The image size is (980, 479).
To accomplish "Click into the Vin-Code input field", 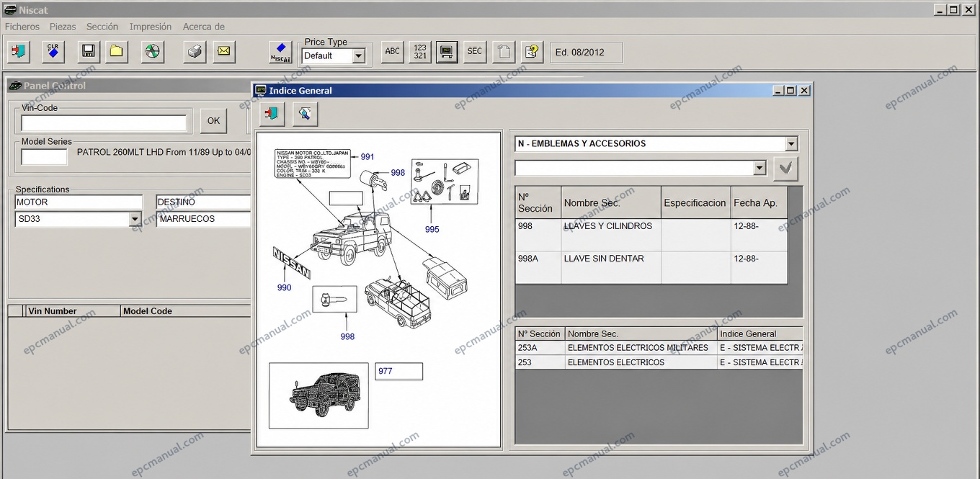I will (x=104, y=123).
